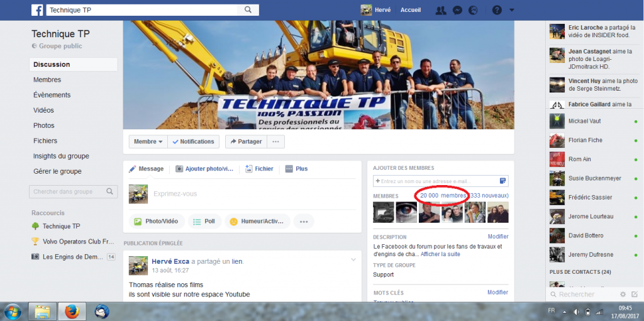Click the add member name input field

point(441,181)
